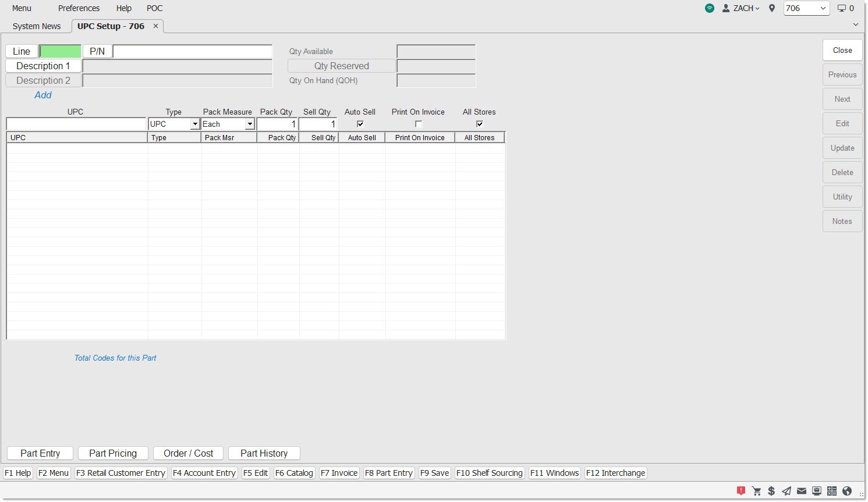Open the Preferences menu
The height and width of the screenshot is (502, 868).
(79, 8)
